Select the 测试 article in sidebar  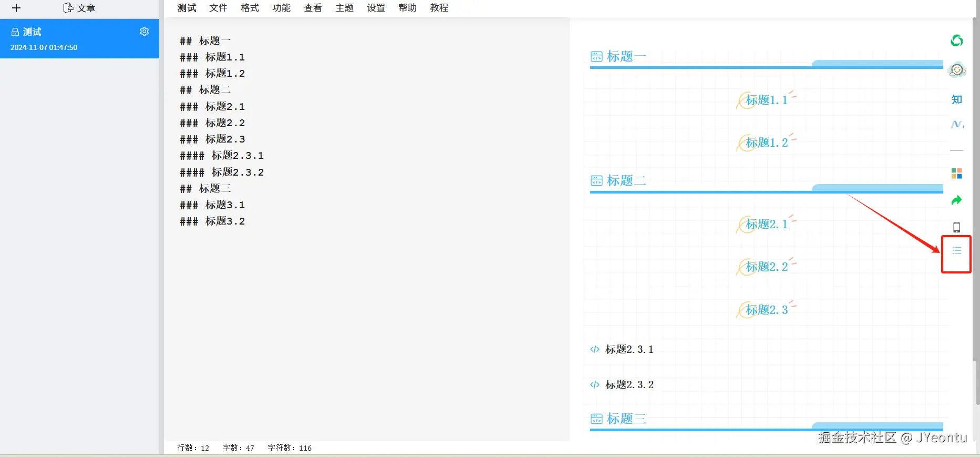79,39
